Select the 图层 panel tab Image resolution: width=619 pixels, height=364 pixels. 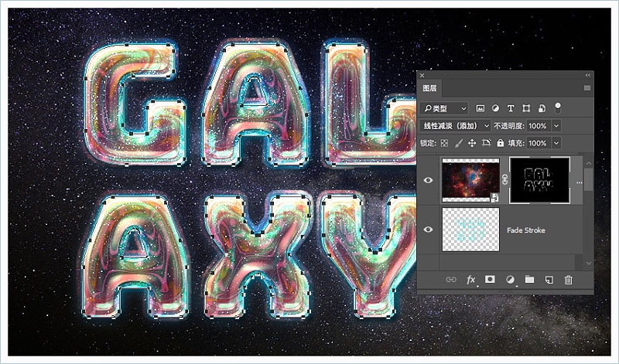pos(429,88)
